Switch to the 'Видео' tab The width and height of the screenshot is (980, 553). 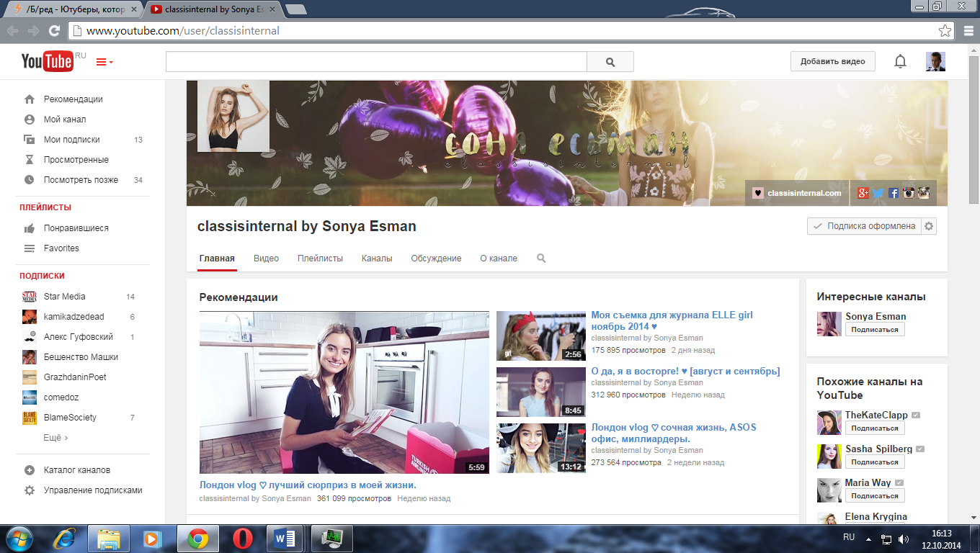pos(266,258)
